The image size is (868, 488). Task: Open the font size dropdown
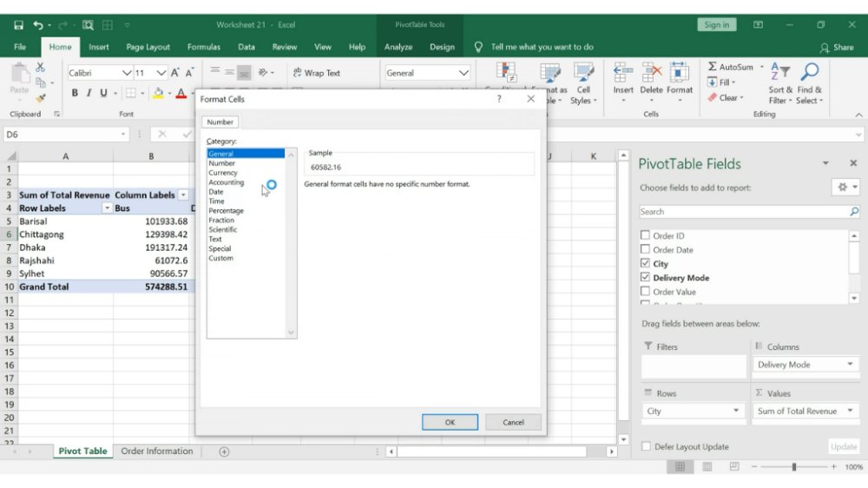click(x=161, y=73)
